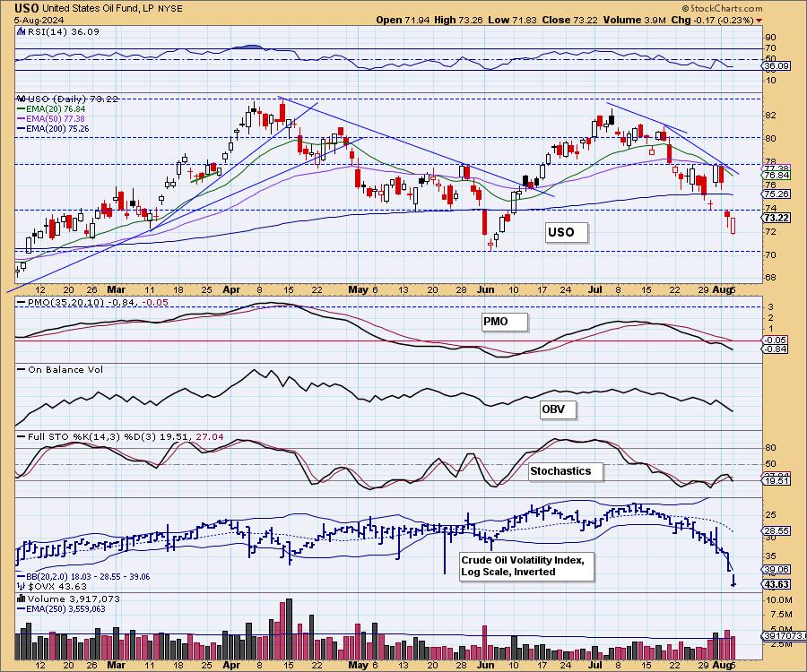
Task: Click the 3917073 tag on volume axis
Action: tap(784, 636)
